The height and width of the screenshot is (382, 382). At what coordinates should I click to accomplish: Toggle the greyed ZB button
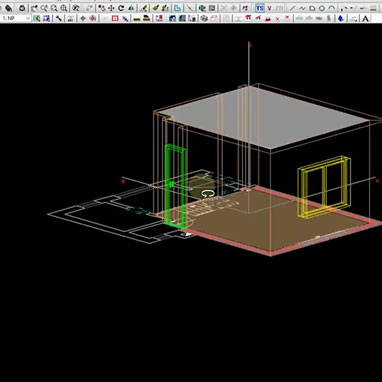click(279, 8)
